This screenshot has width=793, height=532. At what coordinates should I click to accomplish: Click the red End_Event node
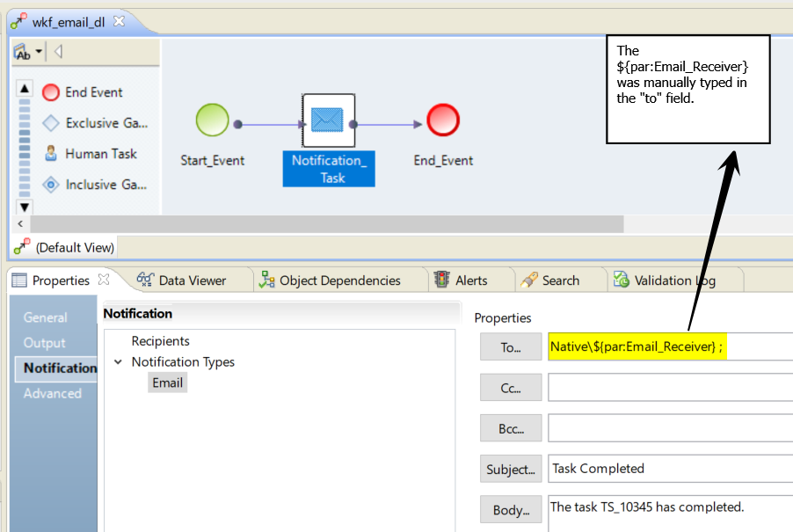coord(443,120)
